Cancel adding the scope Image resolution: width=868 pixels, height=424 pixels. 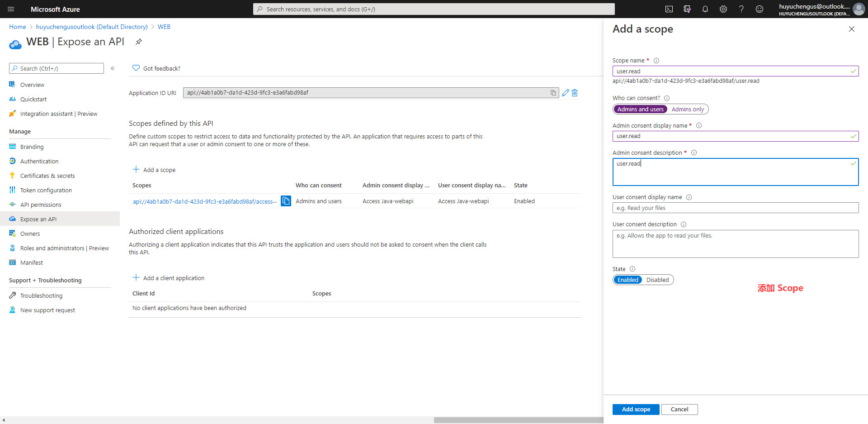coord(679,410)
